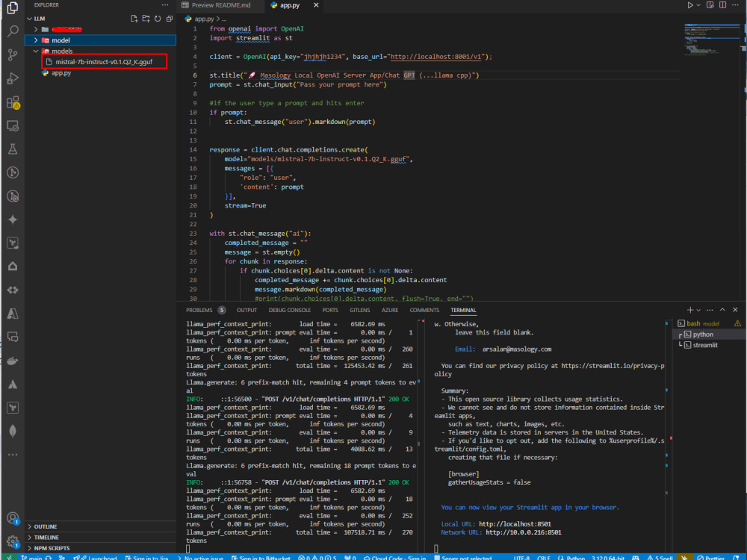747x560 pixels.
Task: Open Explorer views and more actions menu
Action: [165, 4]
